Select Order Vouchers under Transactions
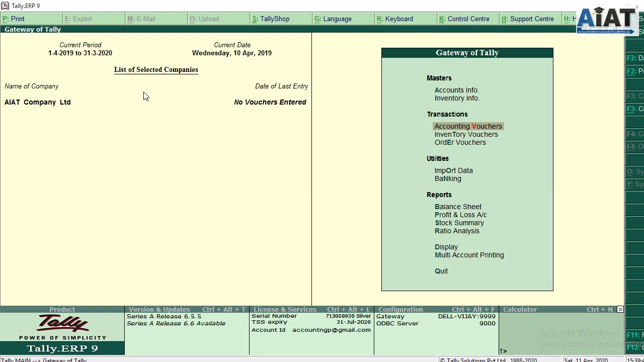 point(460,142)
